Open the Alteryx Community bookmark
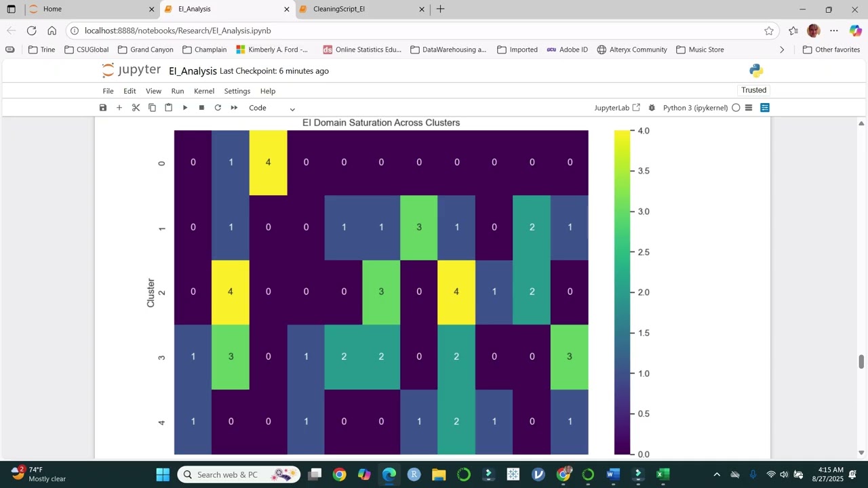Viewport: 868px width, 488px height. click(x=632, y=49)
